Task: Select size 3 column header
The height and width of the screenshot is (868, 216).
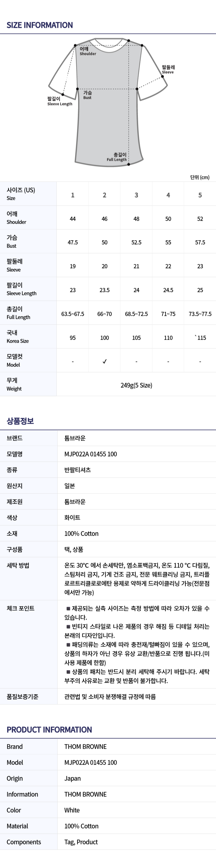Action: [x=136, y=195]
